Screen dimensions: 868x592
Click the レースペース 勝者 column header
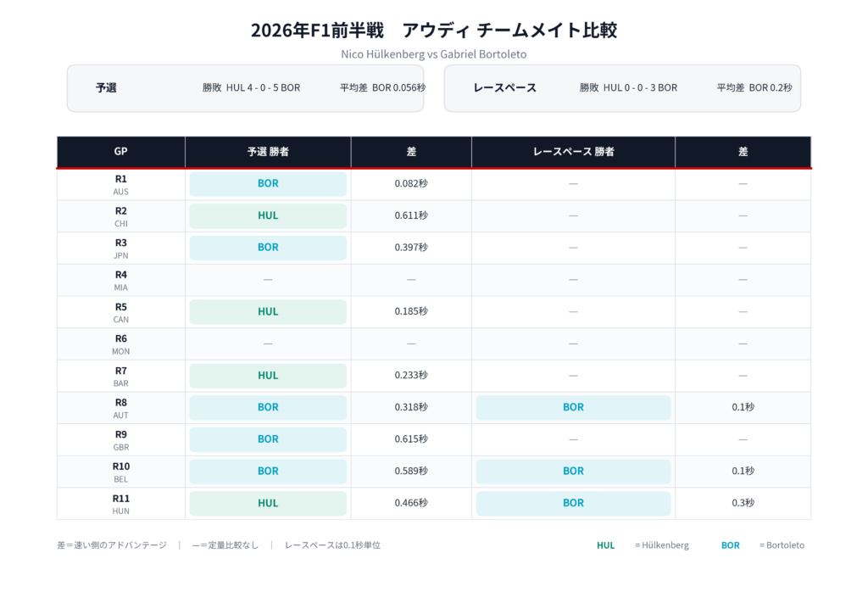[574, 151]
